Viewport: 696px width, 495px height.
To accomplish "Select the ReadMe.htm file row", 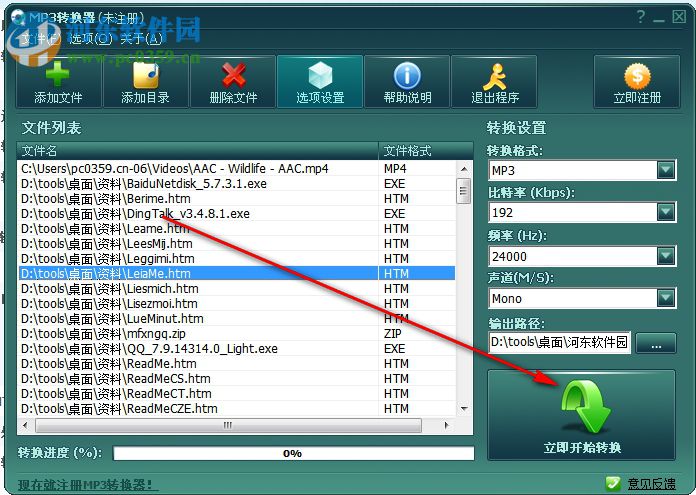I will (x=237, y=364).
